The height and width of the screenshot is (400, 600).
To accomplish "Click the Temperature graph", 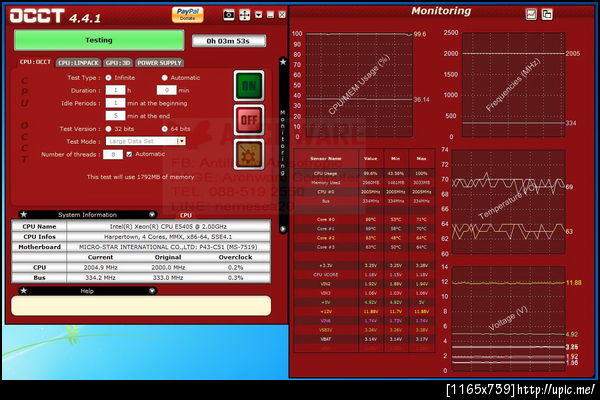I will click(x=509, y=202).
